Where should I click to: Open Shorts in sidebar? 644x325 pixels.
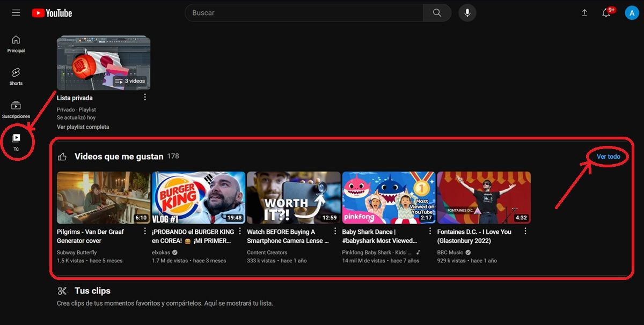pos(16,77)
